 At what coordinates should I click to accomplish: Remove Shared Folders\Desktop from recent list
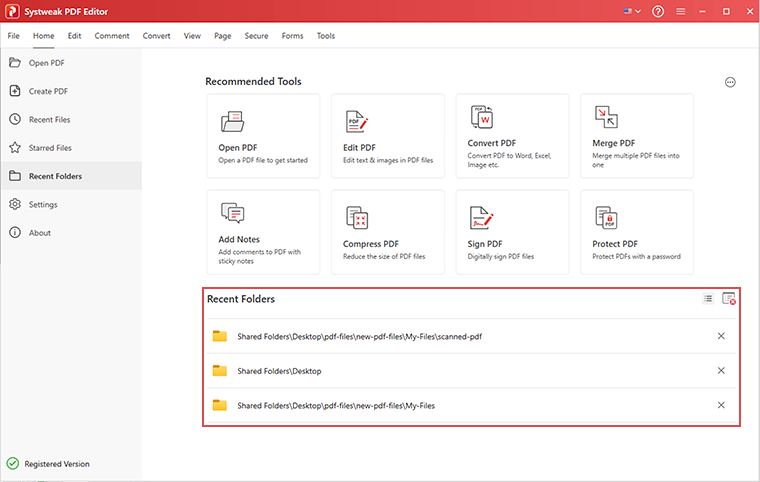(x=721, y=370)
